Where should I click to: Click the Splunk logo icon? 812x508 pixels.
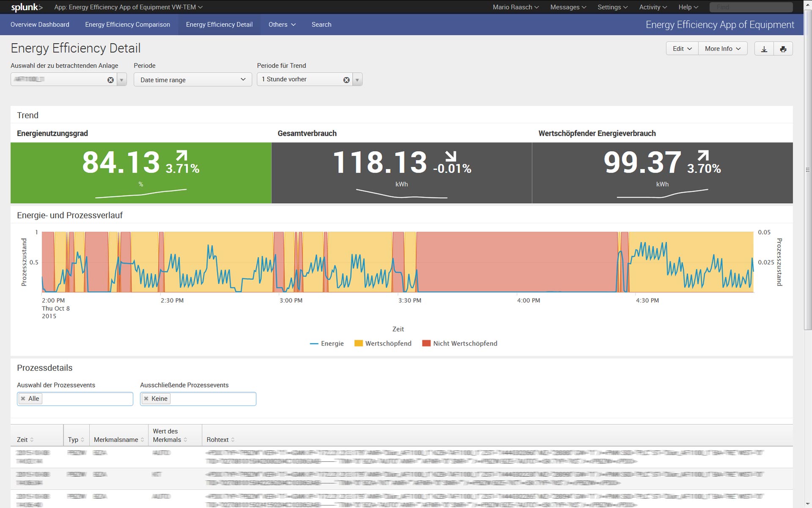click(27, 7)
